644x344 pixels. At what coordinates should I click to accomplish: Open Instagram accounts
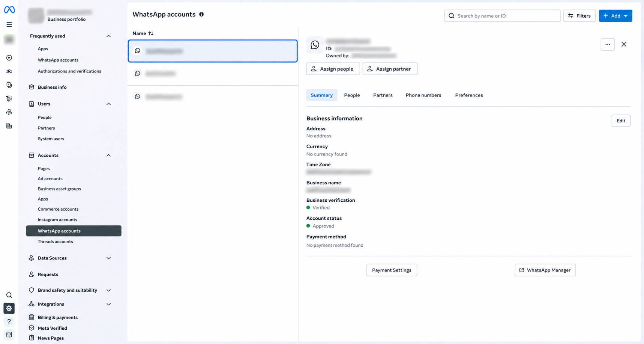(57, 220)
